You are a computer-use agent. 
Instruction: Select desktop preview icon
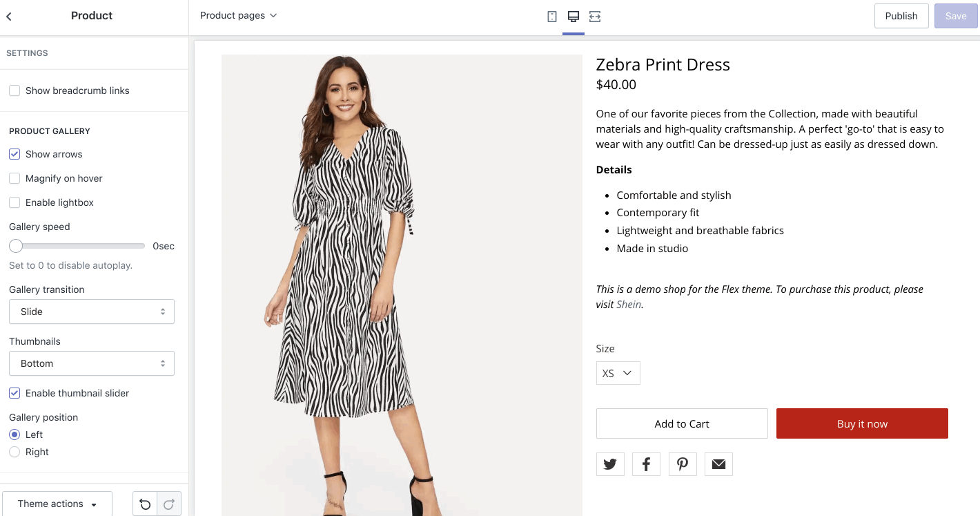[x=573, y=17]
